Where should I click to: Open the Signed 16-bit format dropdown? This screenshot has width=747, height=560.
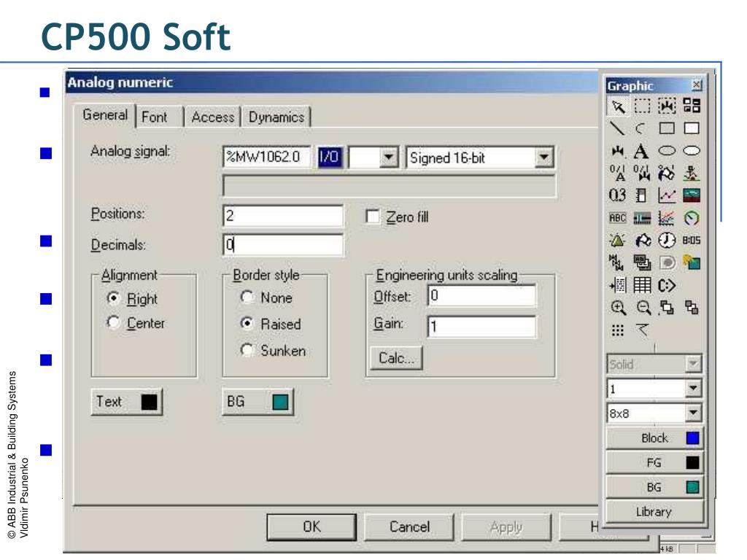click(x=543, y=157)
